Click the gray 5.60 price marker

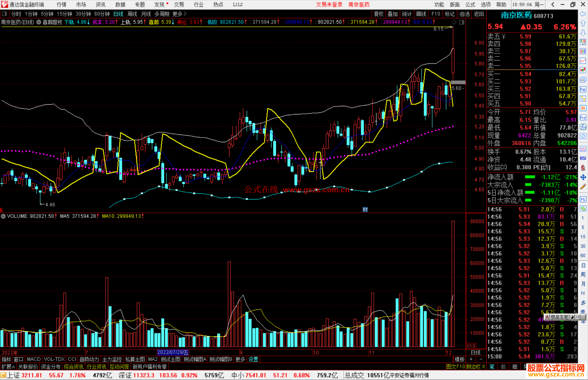pyautogui.click(x=458, y=82)
